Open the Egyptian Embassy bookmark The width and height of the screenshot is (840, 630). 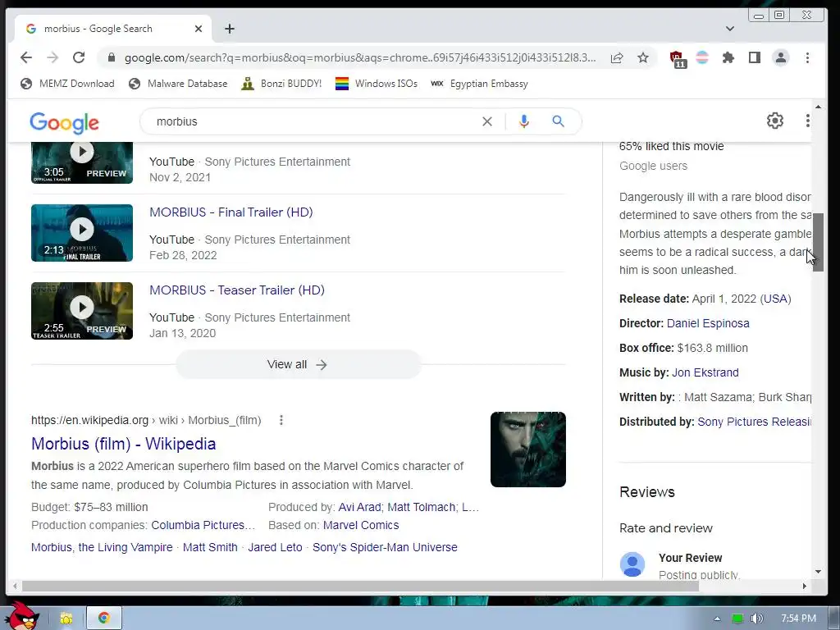(x=479, y=84)
